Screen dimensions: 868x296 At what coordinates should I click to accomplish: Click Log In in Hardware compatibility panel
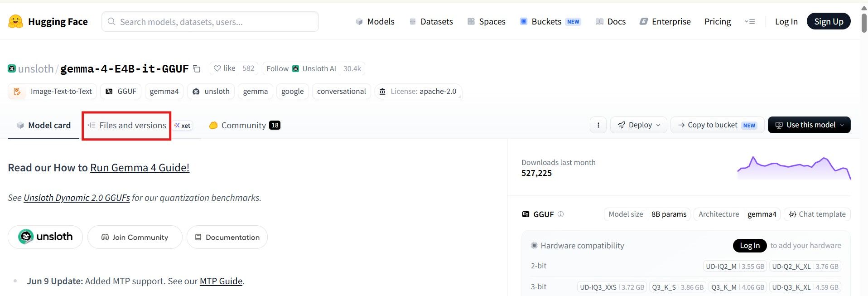tap(750, 245)
